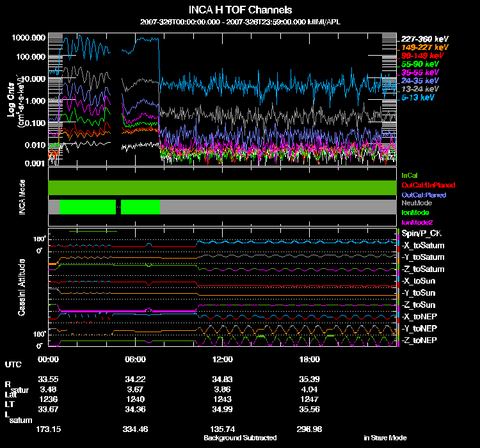Click the 227-360 keV legend label
Image resolution: width=480 pixels, height=448 pixels.
click(x=424, y=39)
